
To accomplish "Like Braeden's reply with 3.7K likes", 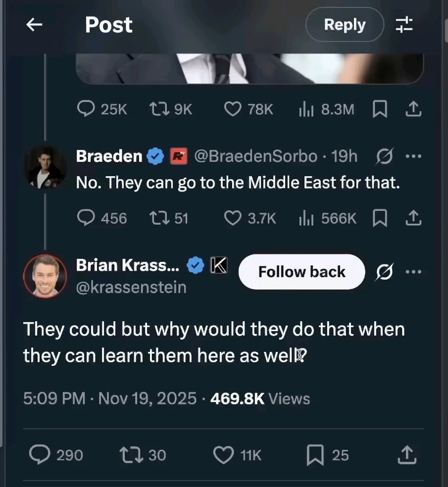I will pyautogui.click(x=233, y=218).
